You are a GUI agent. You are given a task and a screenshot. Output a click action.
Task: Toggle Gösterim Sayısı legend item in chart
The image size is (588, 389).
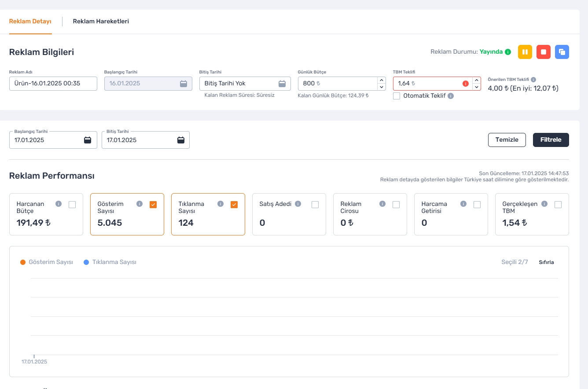(x=47, y=262)
